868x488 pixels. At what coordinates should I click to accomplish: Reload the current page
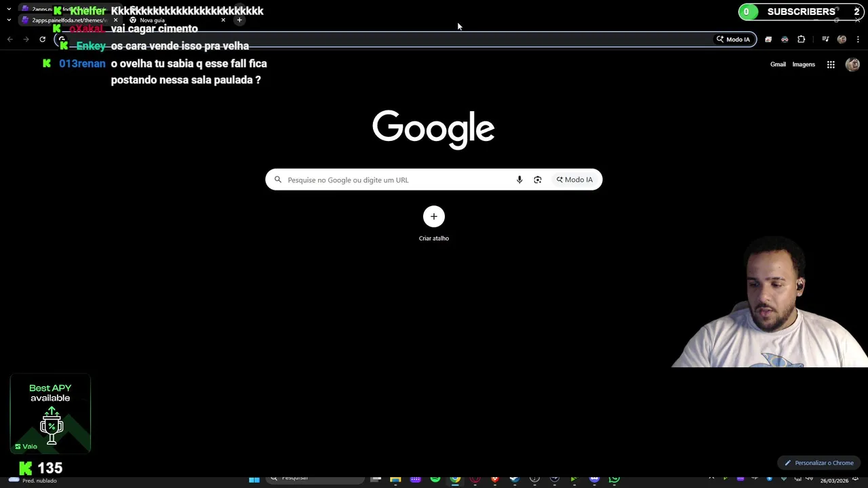[x=42, y=39]
